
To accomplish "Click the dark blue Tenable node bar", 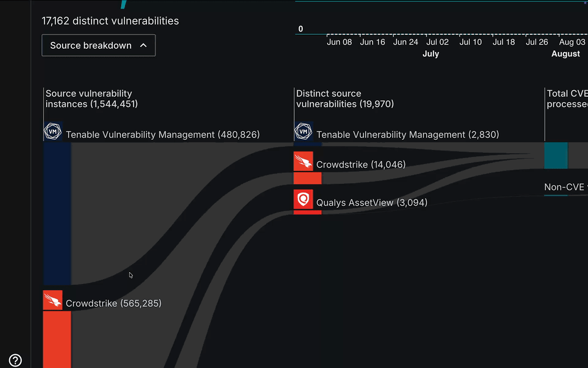I will point(57,213).
